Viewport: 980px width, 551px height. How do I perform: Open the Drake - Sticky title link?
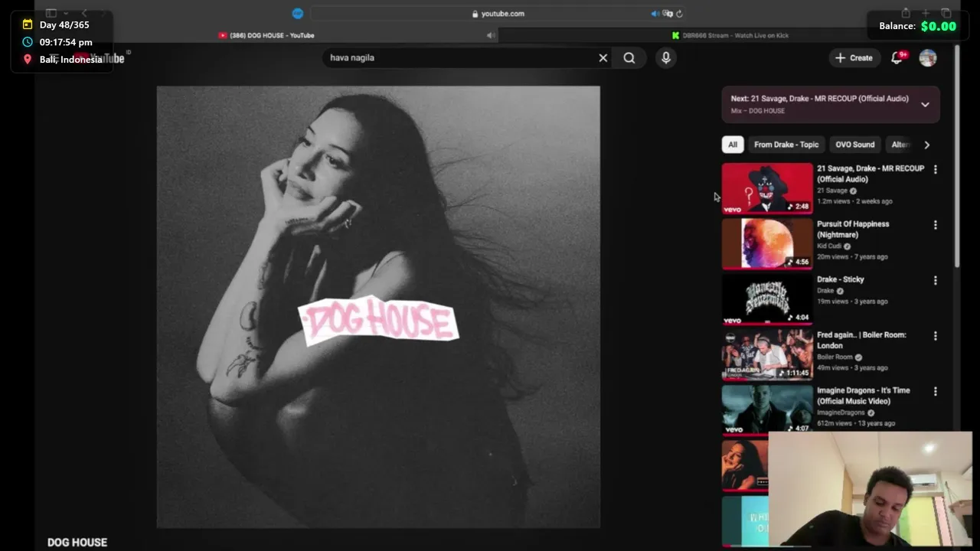[840, 279]
